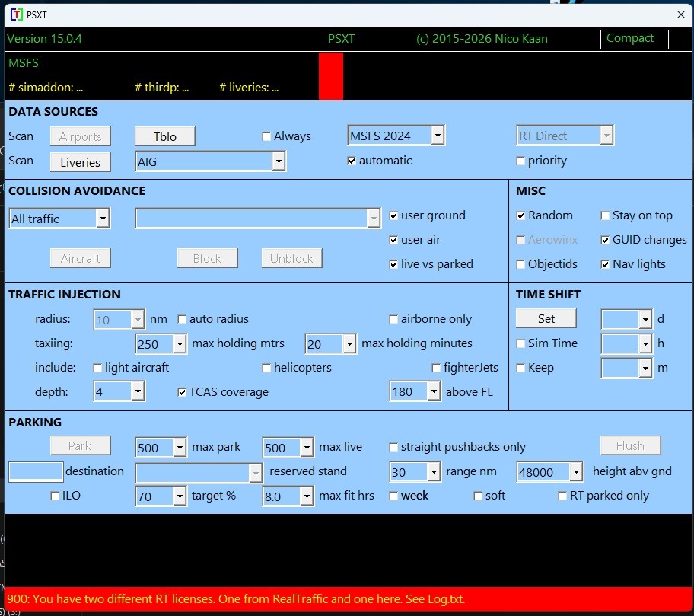Click the PSXT app icon in title bar

[x=16, y=14]
